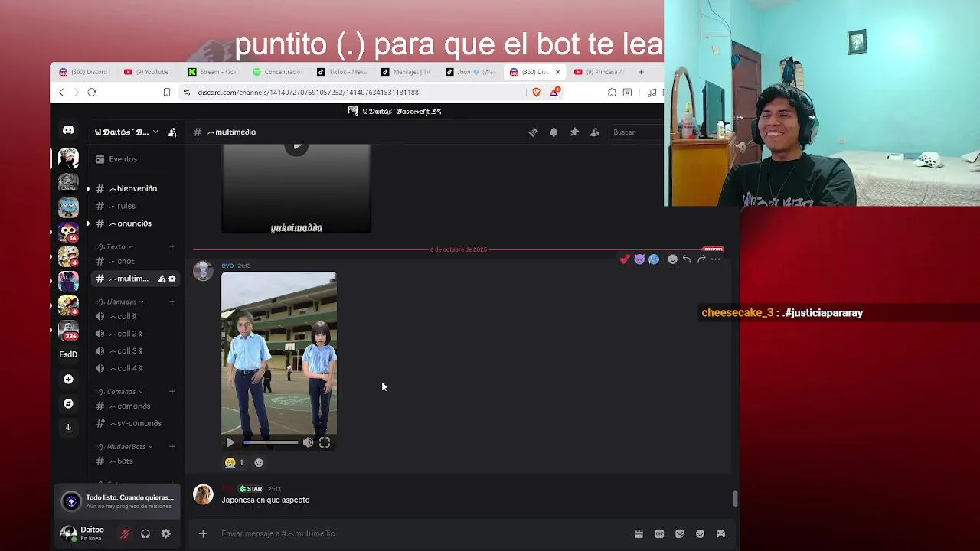Switch to Mensajes TikTok tab
Image resolution: width=980 pixels, height=551 pixels.
point(407,72)
